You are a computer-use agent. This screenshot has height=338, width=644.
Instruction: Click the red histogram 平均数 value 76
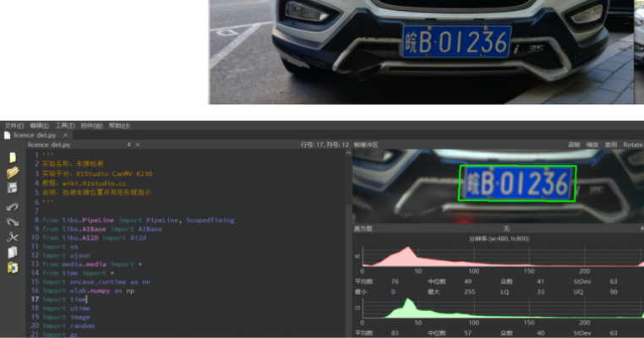[x=395, y=281]
